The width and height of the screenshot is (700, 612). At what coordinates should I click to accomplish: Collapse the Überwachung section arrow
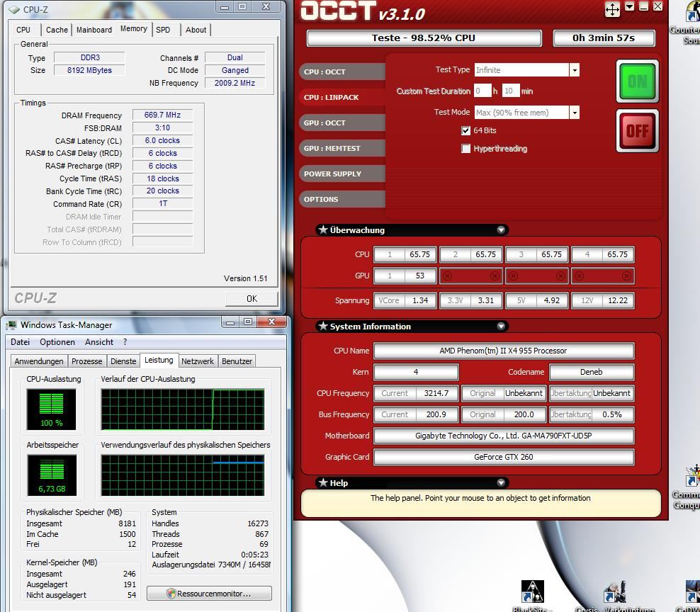(x=501, y=230)
